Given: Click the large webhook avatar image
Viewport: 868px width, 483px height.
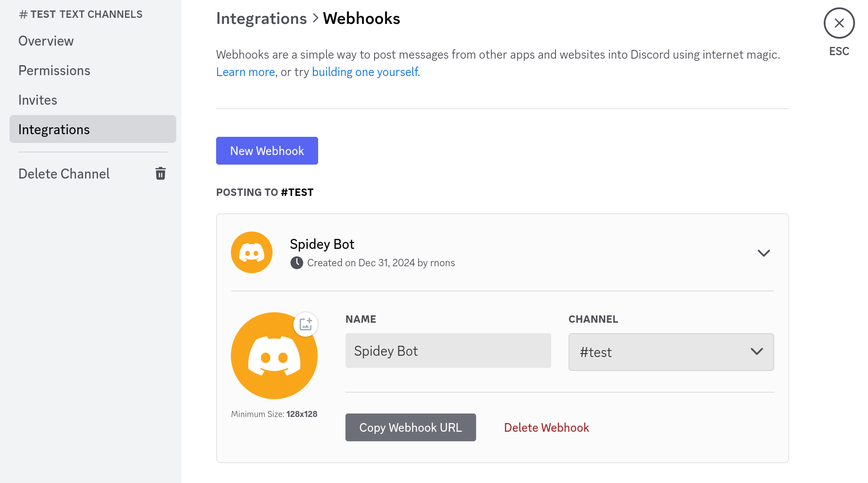Looking at the screenshot, I should [274, 356].
